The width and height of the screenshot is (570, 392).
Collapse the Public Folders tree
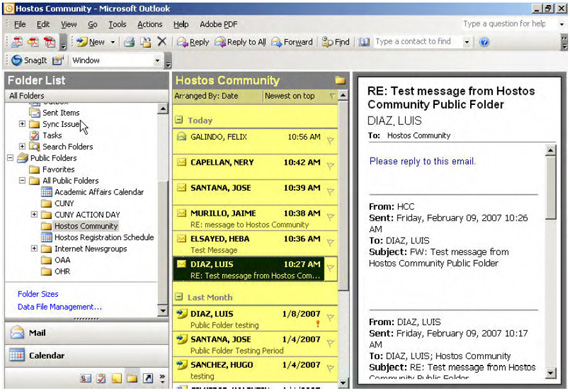point(10,157)
